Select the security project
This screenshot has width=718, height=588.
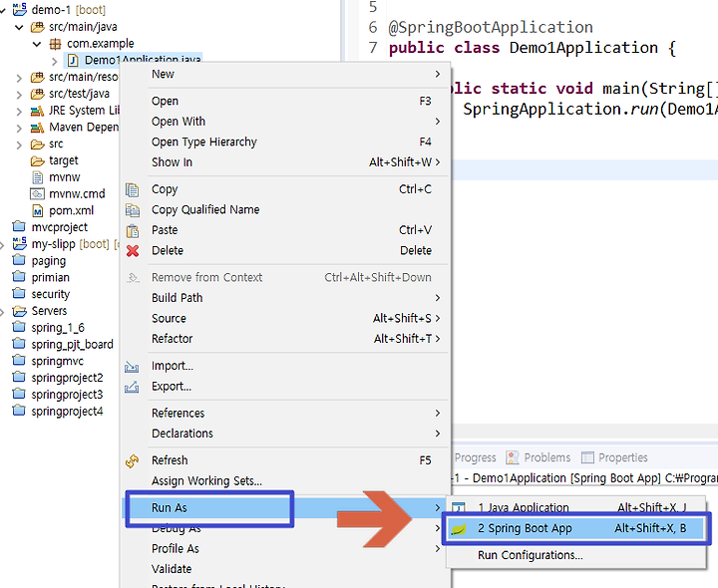pyautogui.click(x=51, y=294)
